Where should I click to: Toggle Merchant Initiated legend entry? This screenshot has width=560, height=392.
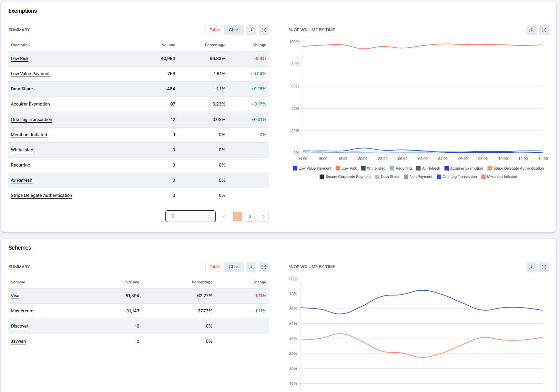click(x=499, y=177)
